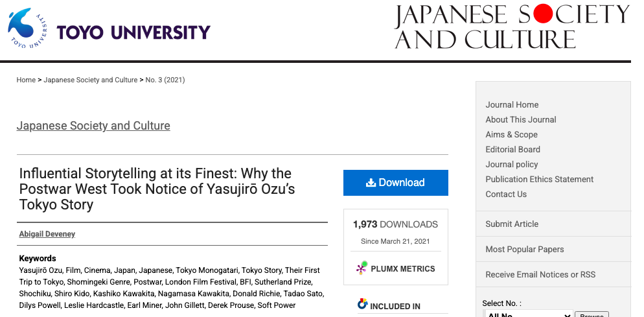Viewport: 644px width, 317px height.
Task: Click the PlumX Metrics icon
Action: point(362,268)
